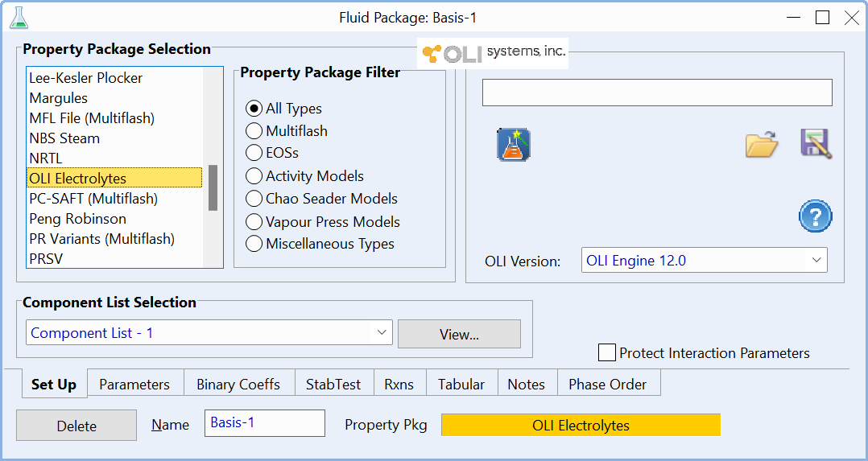
Task: Click the yellow OLI Electrolytes Property Pkg field
Action: (x=581, y=425)
